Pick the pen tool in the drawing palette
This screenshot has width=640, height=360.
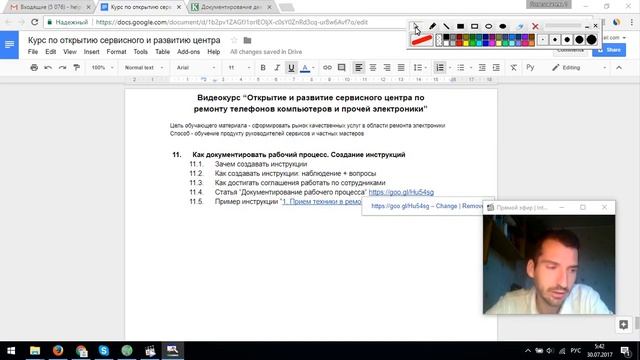432,26
